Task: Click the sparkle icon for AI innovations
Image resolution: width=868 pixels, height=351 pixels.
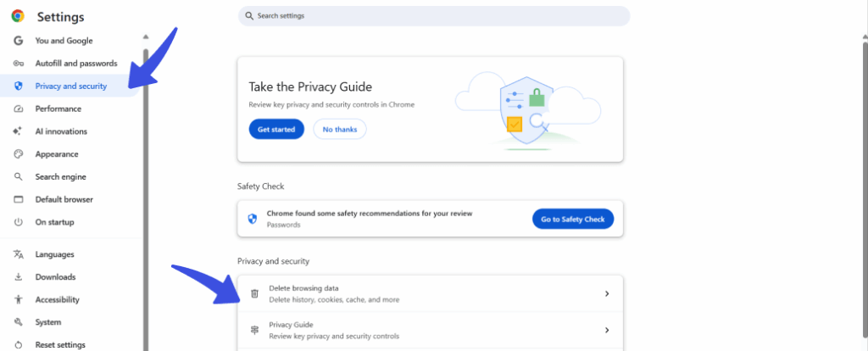Action: tap(19, 131)
